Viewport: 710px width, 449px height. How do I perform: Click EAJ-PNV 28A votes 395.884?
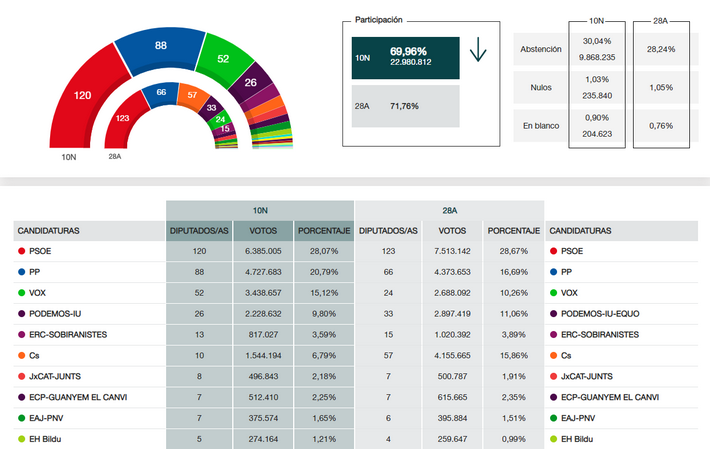tap(452, 418)
